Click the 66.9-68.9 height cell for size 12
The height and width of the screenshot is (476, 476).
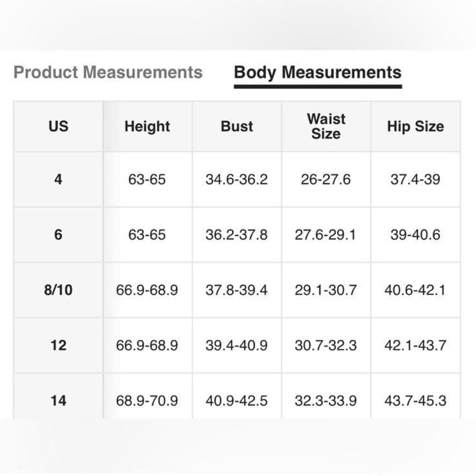point(147,346)
